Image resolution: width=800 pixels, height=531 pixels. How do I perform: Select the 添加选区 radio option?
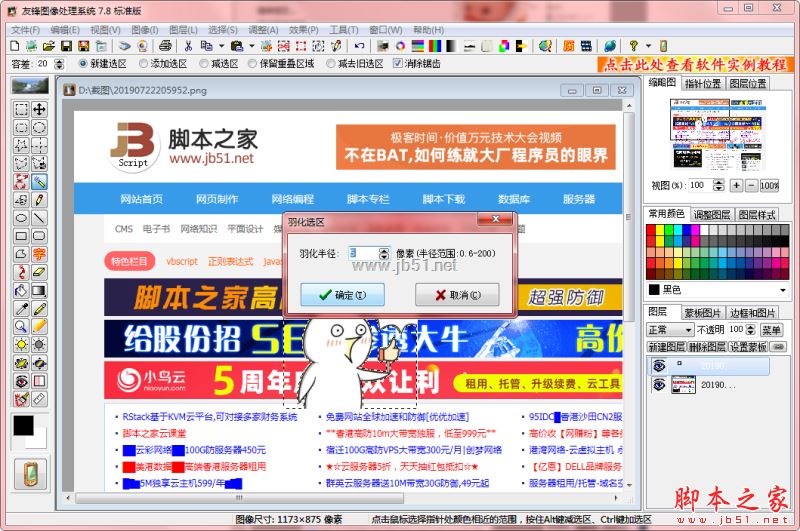pos(163,64)
